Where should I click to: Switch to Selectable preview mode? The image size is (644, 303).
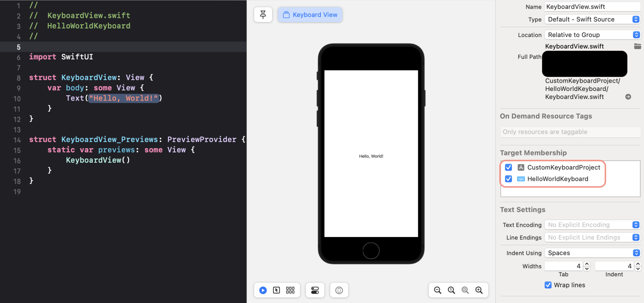(277, 290)
